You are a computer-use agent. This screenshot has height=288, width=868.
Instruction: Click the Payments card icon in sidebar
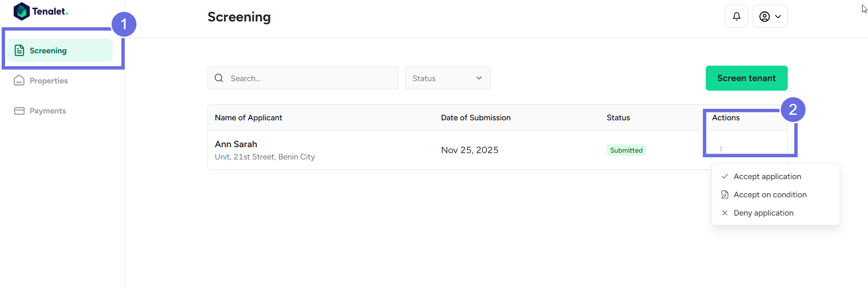click(x=19, y=111)
